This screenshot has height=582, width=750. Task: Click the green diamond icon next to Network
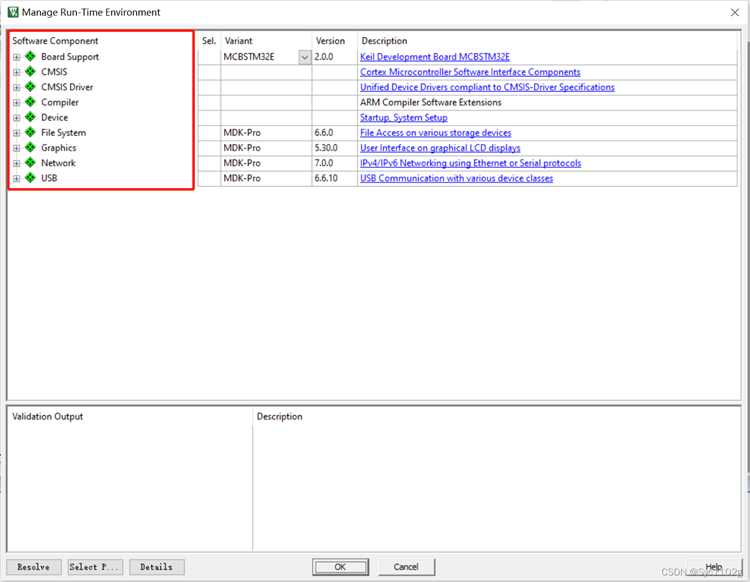30,163
